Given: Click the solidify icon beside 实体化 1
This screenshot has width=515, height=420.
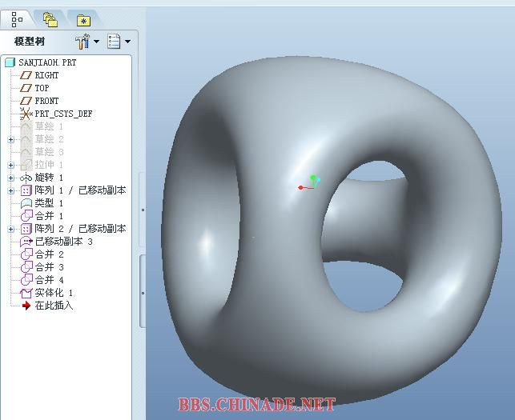Looking at the screenshot, I should pyautogui.click(x=26, y=293).
